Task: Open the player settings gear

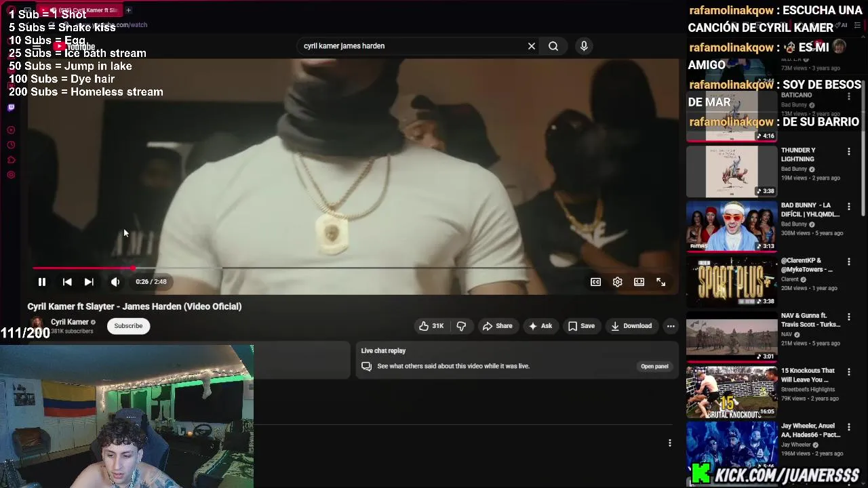Action: (x=617, y=282)
